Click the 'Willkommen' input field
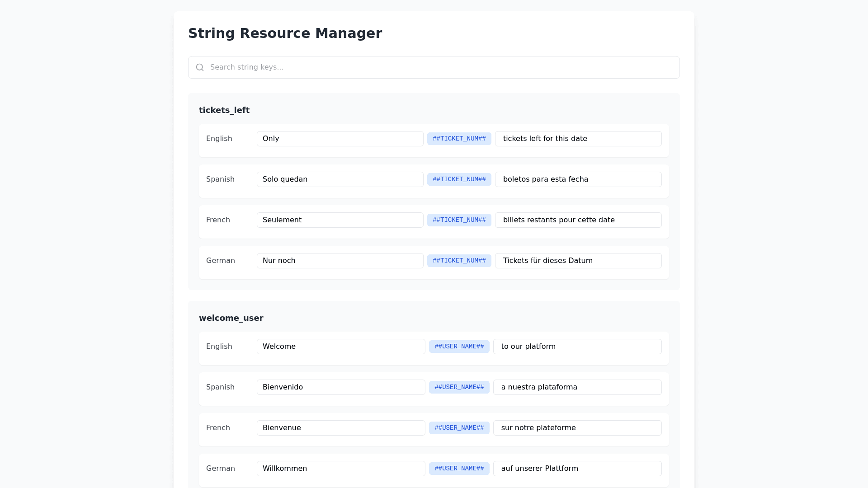The image size is (868, 488). [341, 469]
